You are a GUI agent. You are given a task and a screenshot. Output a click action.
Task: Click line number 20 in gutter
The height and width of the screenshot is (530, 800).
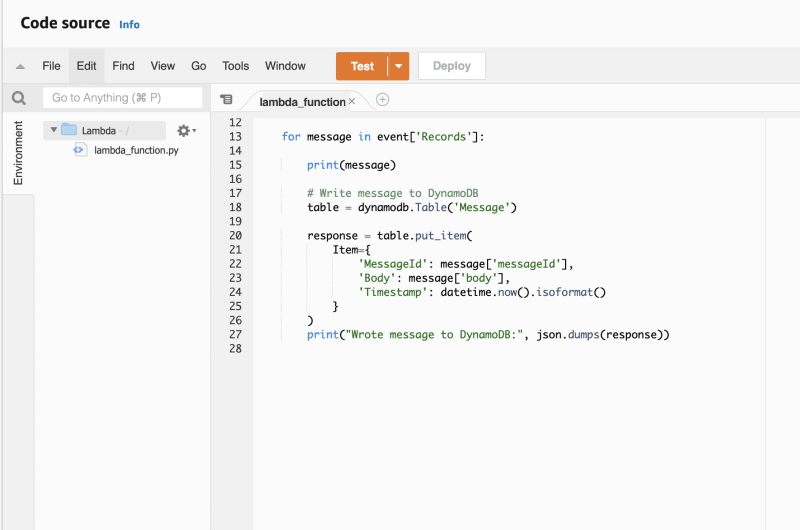(x=235, y=236)
